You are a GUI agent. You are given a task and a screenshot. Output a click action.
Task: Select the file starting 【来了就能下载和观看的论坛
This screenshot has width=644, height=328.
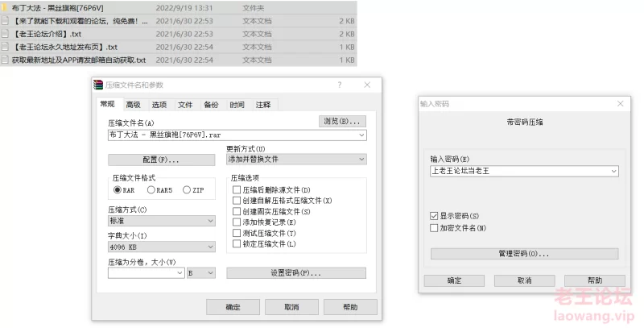179,21
